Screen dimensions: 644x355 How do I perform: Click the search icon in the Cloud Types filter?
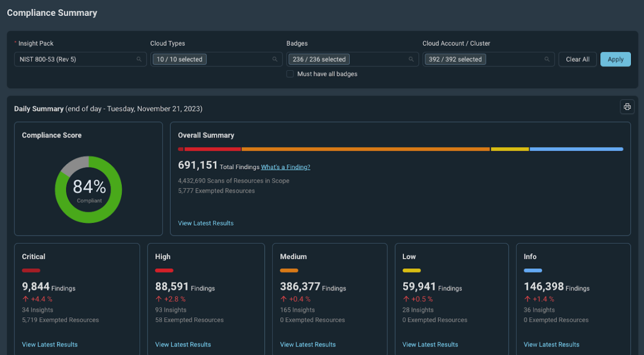(275, 59)
